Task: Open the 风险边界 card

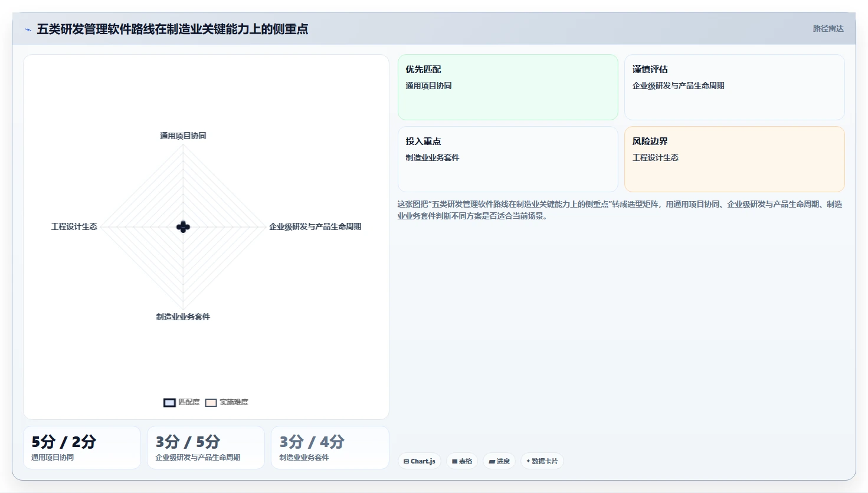Action: click(735, 159)
